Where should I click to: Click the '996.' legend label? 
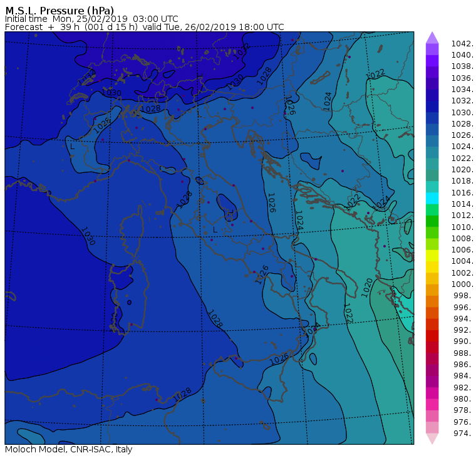(463, 307)
